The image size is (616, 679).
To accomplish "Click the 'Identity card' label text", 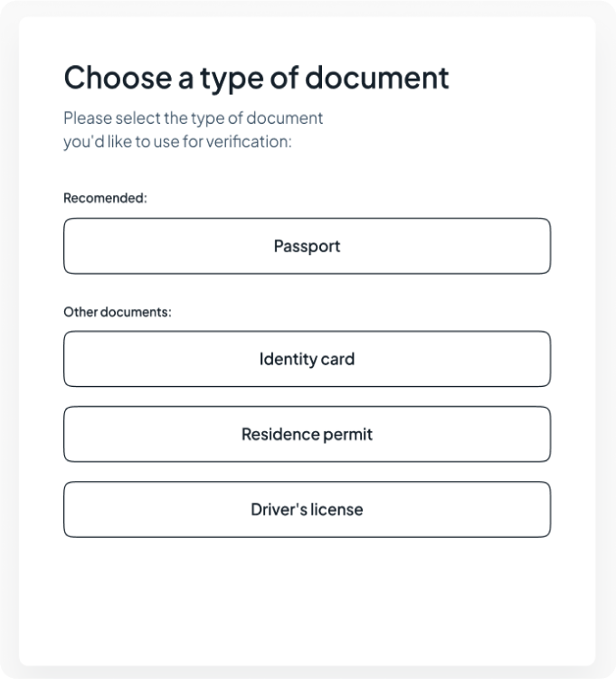I will coord(308,359).
